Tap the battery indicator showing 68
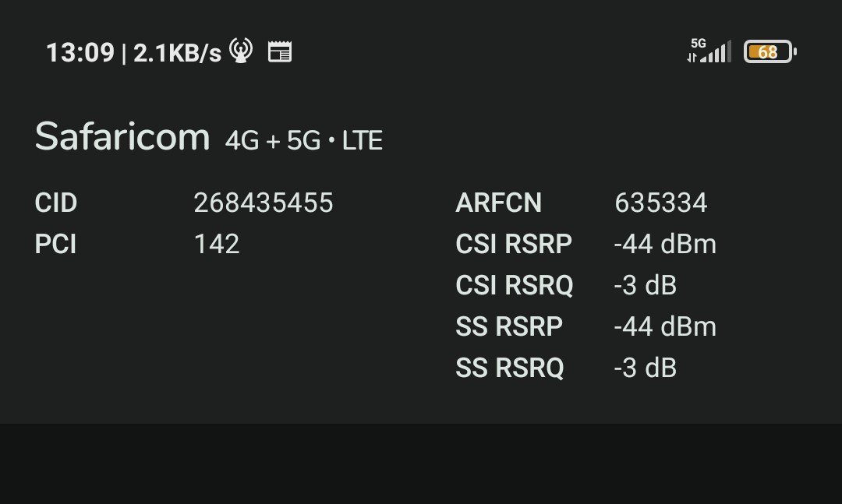This screenshot has width=842, height=504. click(770, 51)
